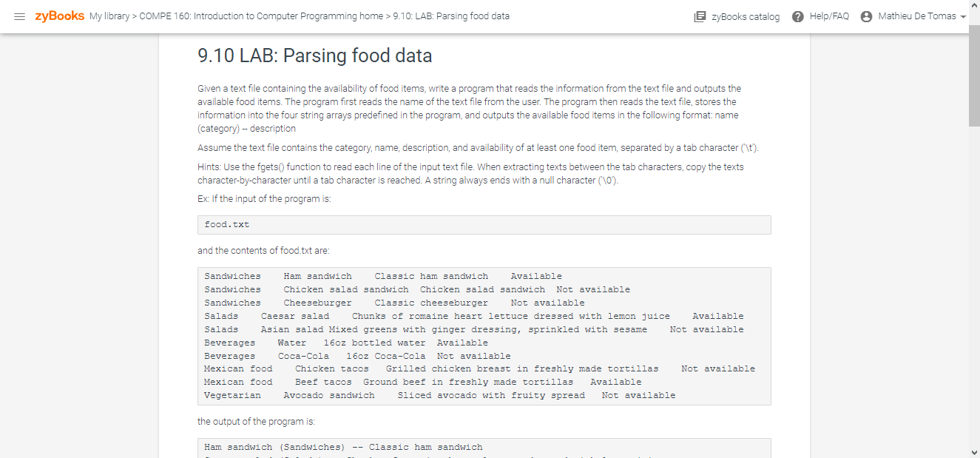
Task: Open Help/FAQ text link
Action: coord(829,16)
